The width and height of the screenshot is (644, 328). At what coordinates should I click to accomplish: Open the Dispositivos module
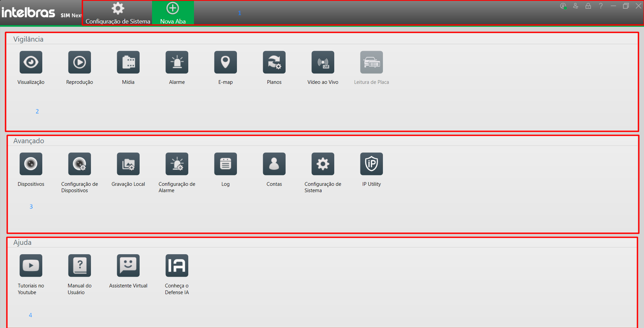click(31, 164)
